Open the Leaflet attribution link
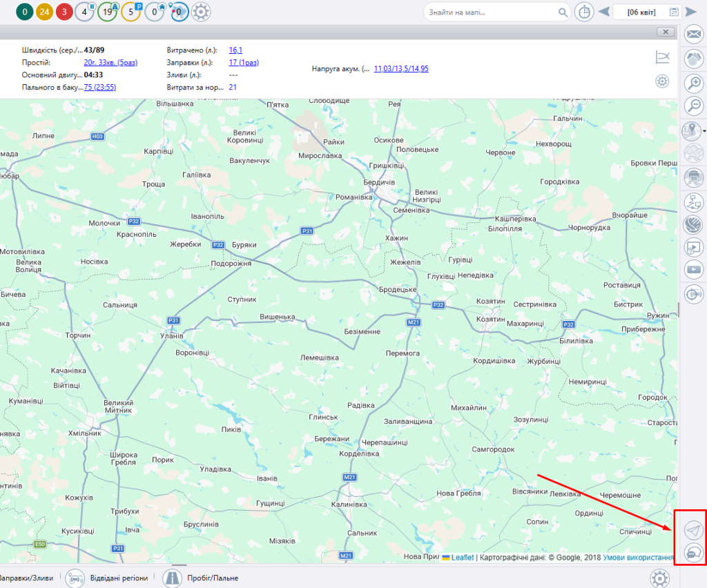Viewport: 707px width, 588px height. (x=462, y=558)
